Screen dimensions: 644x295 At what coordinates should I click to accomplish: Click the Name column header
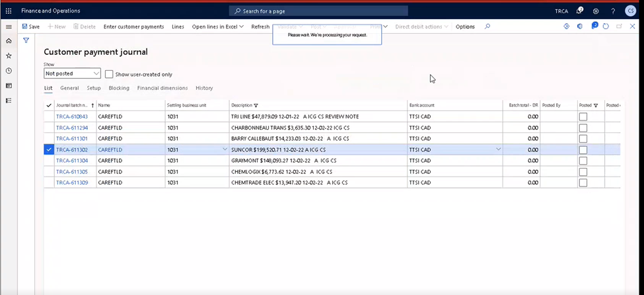coord(131,105)
